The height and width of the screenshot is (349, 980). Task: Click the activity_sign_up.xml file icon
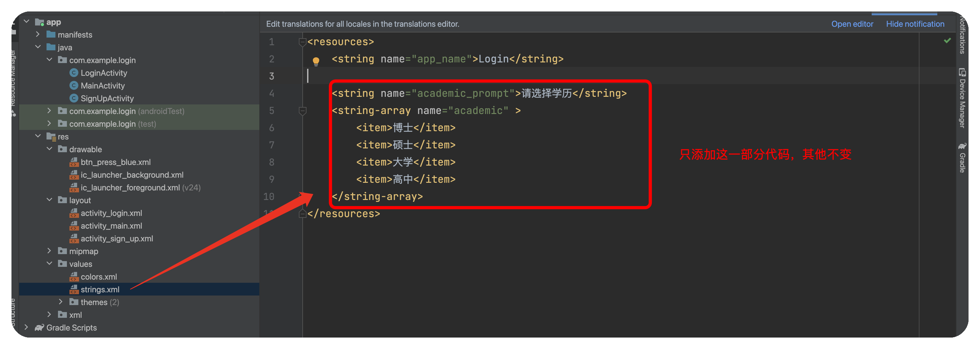tap(74, 239)
